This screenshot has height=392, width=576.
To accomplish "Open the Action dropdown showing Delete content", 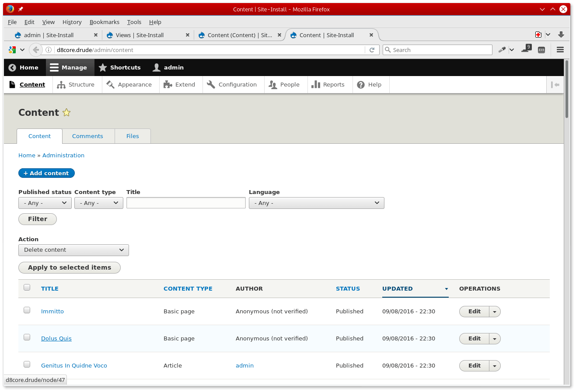I will pos(73,250).
